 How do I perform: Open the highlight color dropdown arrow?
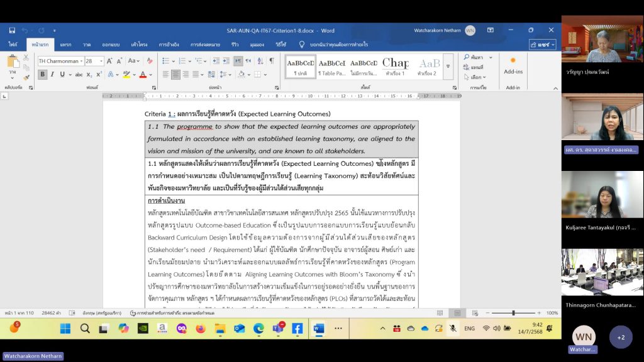134,75
